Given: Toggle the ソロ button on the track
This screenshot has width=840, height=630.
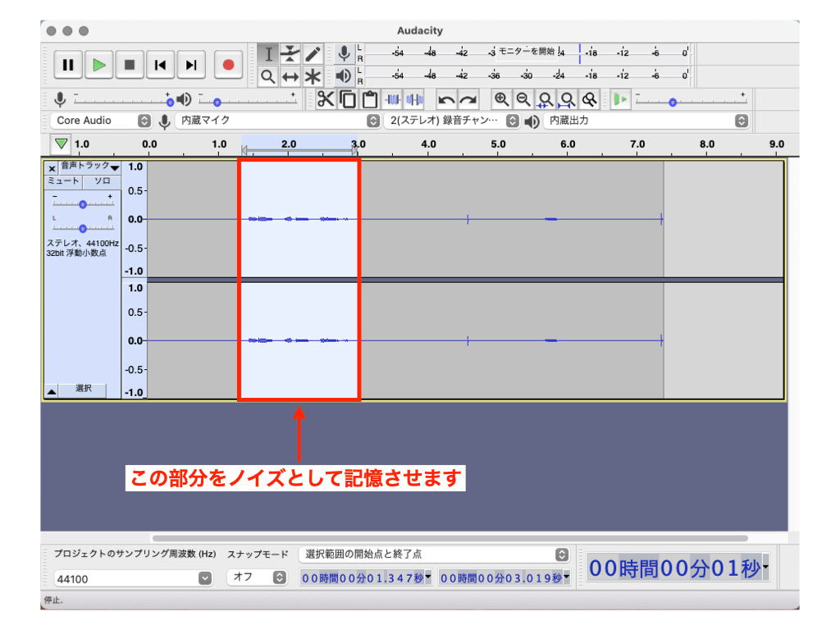Looking at the screenshot, I should (x=102, y=181).
